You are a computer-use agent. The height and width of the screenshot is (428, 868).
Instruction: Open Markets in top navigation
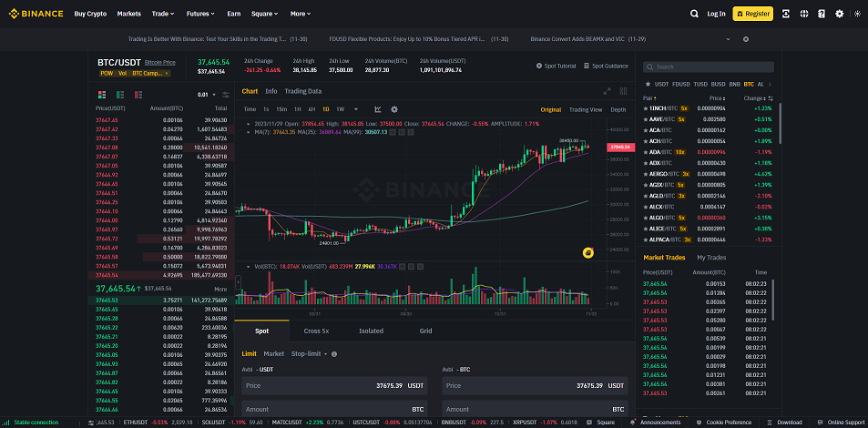click(129, 14)
